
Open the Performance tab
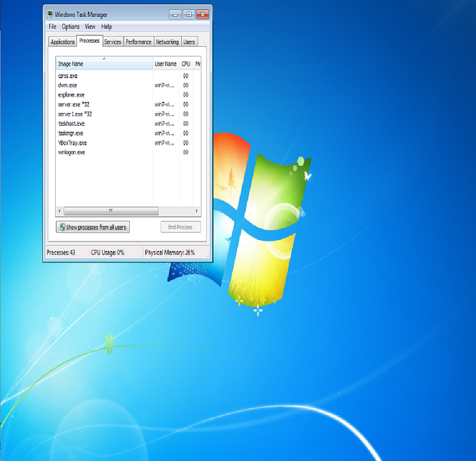point(139,42)
